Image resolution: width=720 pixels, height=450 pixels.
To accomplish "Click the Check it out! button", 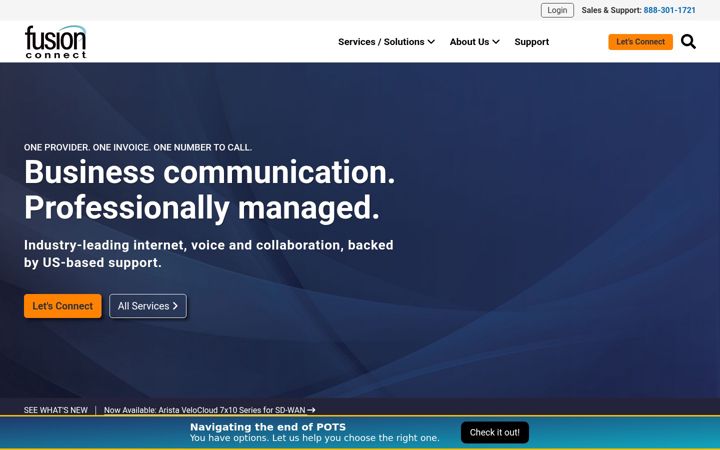I will 495,433.
